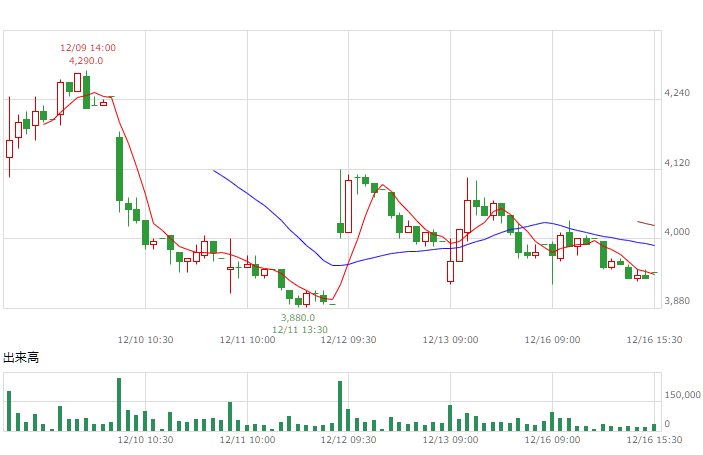Click the tallest volume bar in the volume chart
Viewport: 703px width, 455px height.
pyautogui.click(x=119, y=404)
